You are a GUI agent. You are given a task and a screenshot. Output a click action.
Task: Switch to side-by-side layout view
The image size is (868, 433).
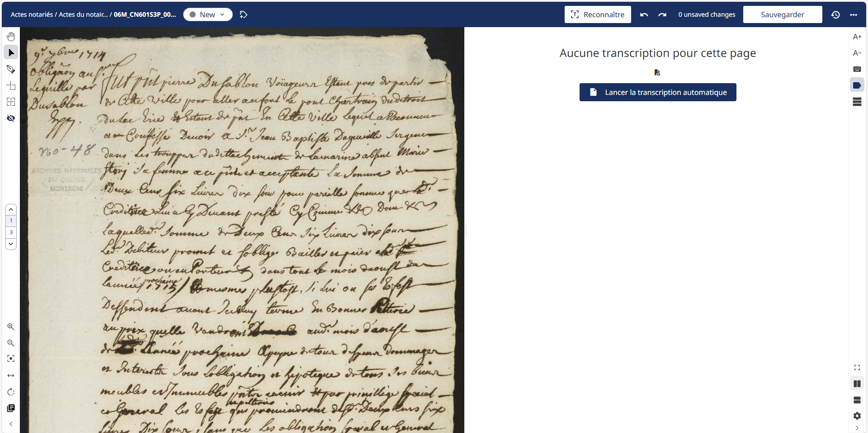point(857,384)
